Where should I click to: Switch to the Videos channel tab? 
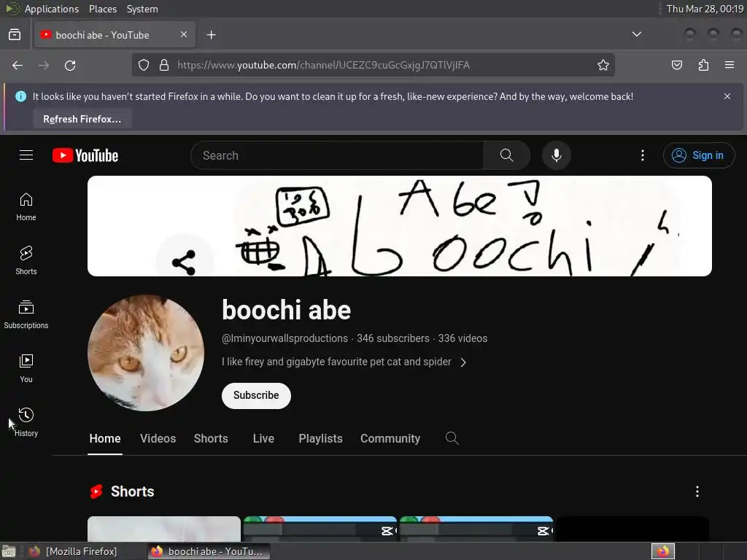tap(158, 438)
